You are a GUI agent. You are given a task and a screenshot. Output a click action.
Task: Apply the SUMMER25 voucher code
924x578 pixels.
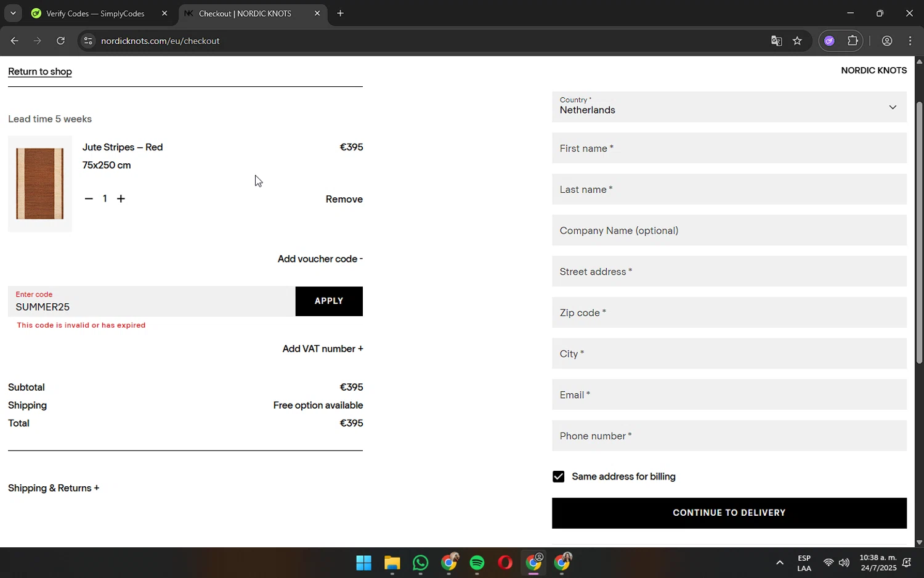[x=329, y=301]
